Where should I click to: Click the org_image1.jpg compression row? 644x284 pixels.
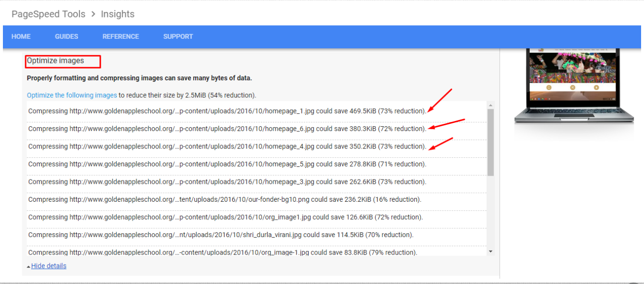coord(225,217)
